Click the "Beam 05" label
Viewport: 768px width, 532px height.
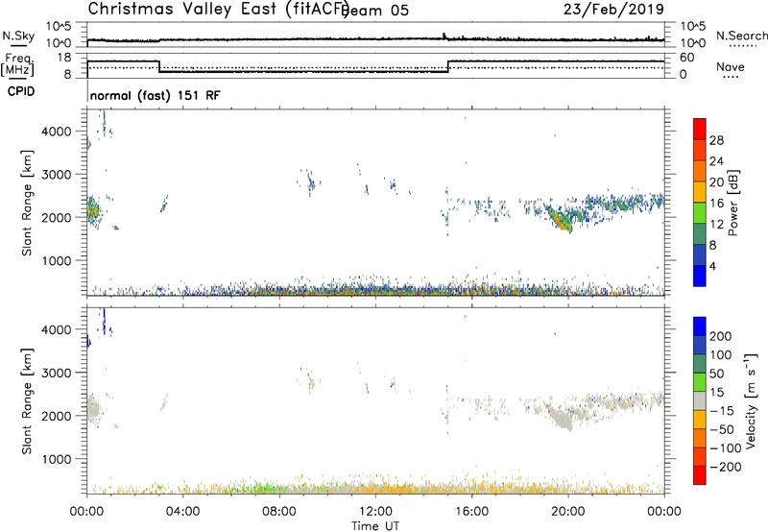[375, 11]
